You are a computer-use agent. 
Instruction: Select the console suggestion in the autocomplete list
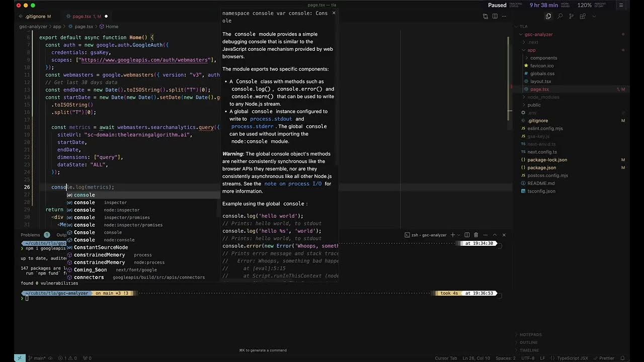point(85,195)
